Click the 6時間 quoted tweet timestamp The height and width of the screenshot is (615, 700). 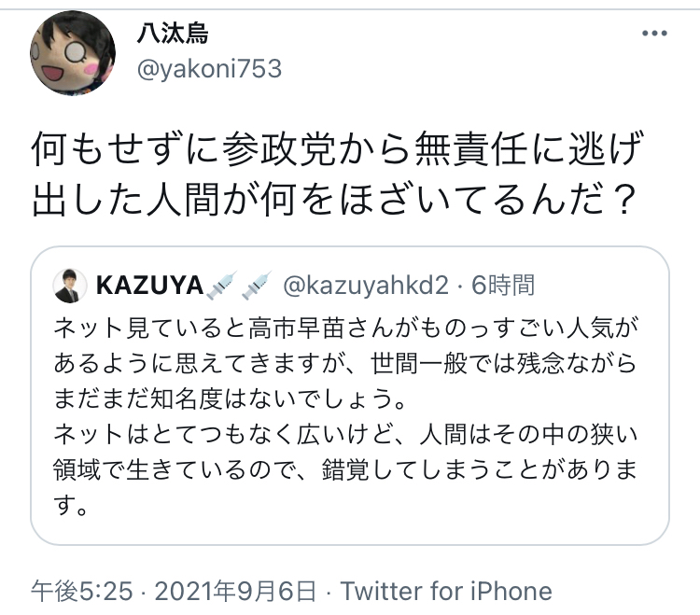[x=503, y=286]
